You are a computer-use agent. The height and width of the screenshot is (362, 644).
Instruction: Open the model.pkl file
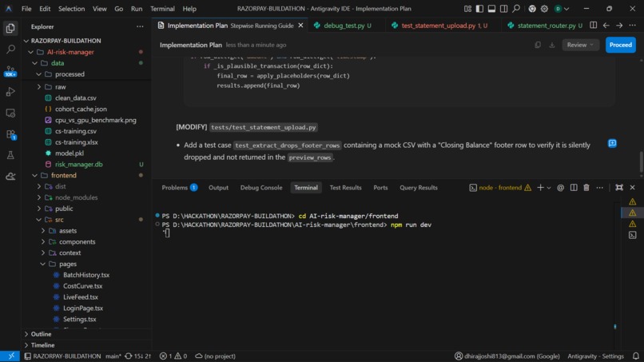pos(70,153)
